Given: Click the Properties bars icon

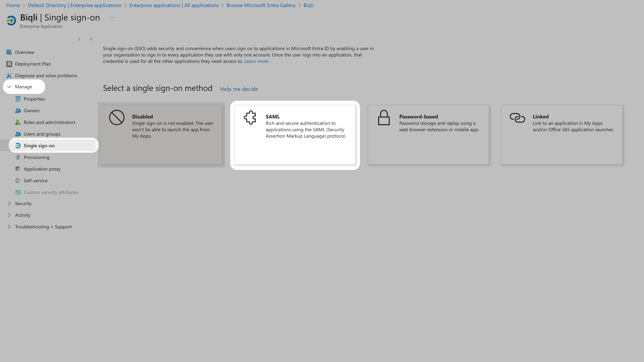Looking at the screenshot, I should point(18,99).
